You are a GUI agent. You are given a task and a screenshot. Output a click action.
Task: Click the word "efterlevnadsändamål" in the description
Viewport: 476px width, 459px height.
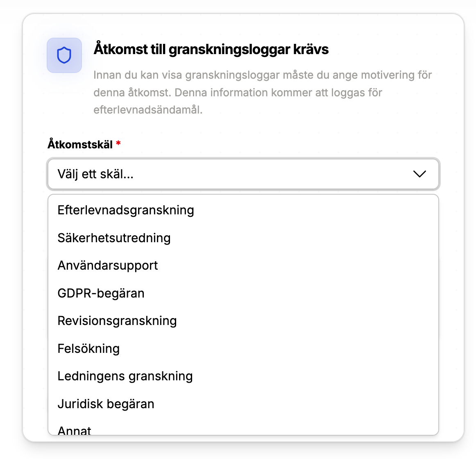(x=147, y=110)
